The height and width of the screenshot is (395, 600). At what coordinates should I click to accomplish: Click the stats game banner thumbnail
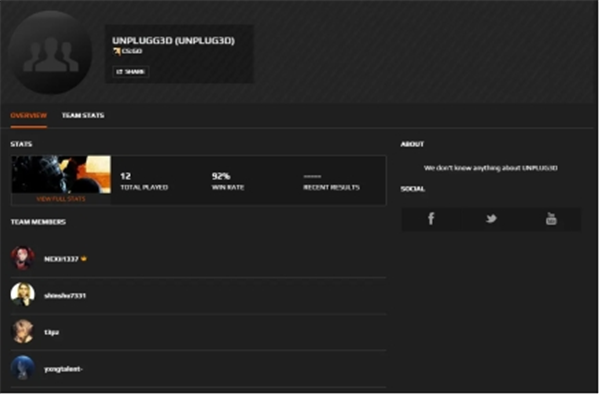click(61, 174)
